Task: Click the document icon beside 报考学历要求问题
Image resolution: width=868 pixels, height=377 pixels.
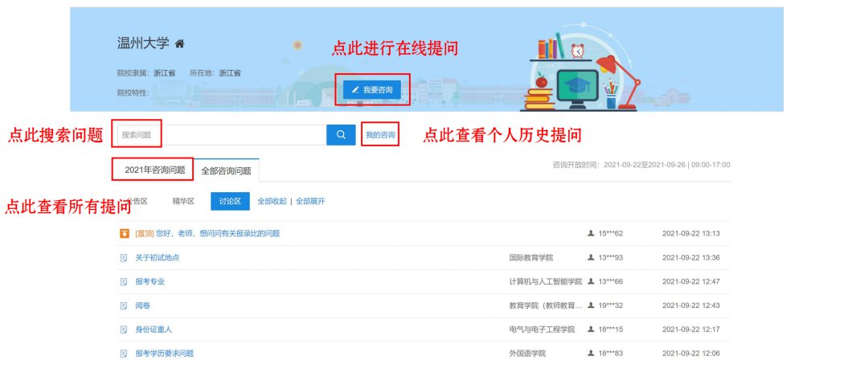Action: click(124, 353)
